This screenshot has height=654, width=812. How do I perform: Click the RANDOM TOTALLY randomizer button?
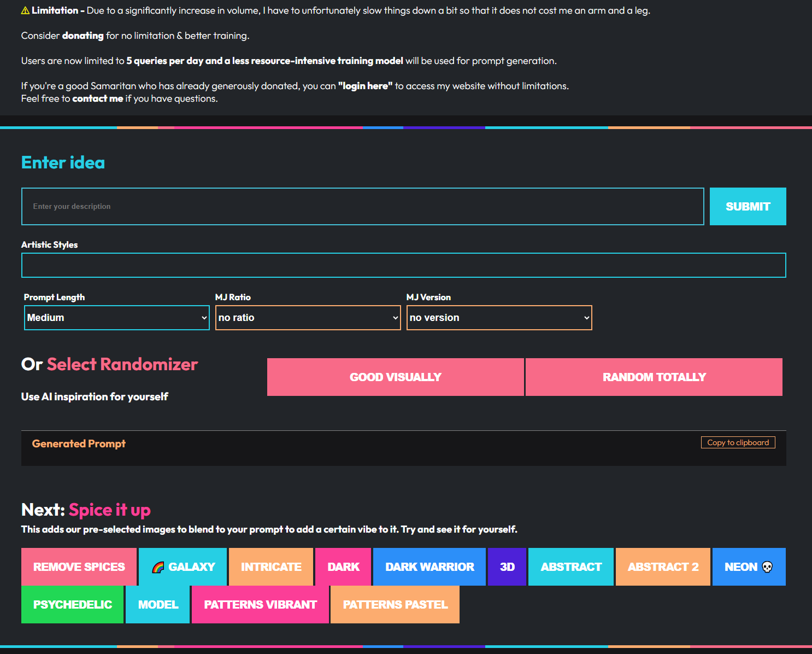point(654,377)
